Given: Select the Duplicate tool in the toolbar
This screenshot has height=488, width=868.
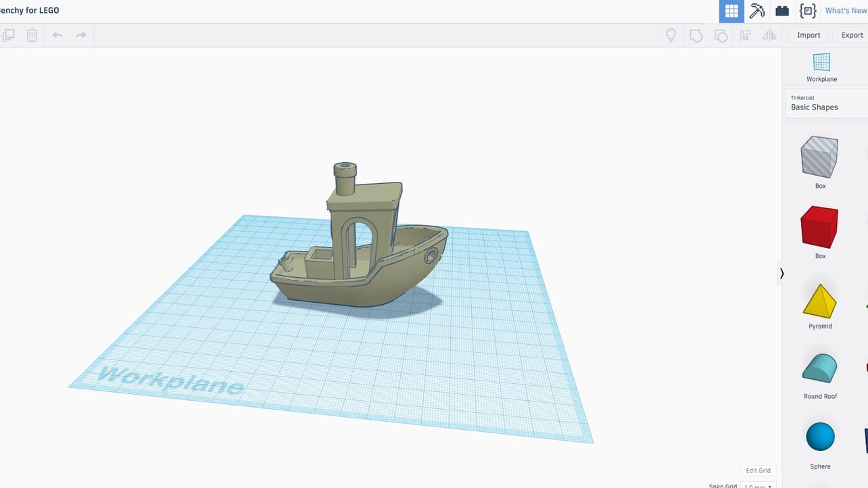Looking at the screenshot, I should click(9, 34).
